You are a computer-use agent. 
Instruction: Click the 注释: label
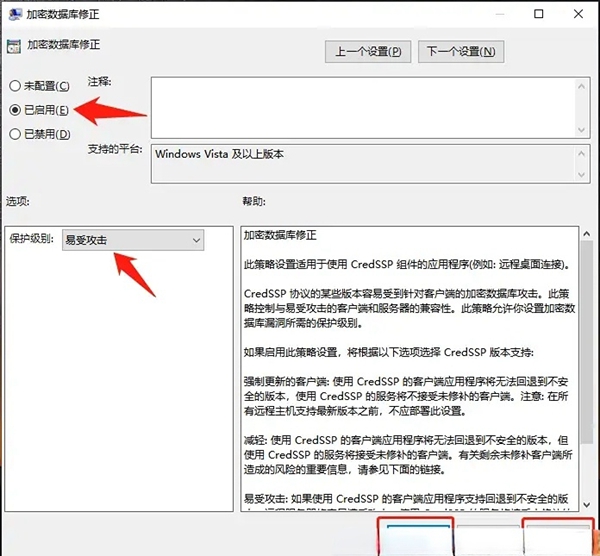(x=99, y=82)
